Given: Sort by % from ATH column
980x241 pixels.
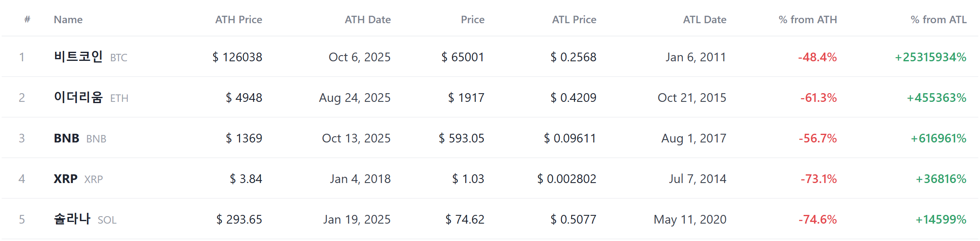Looking at the screenshot, I should click(808, 19).
